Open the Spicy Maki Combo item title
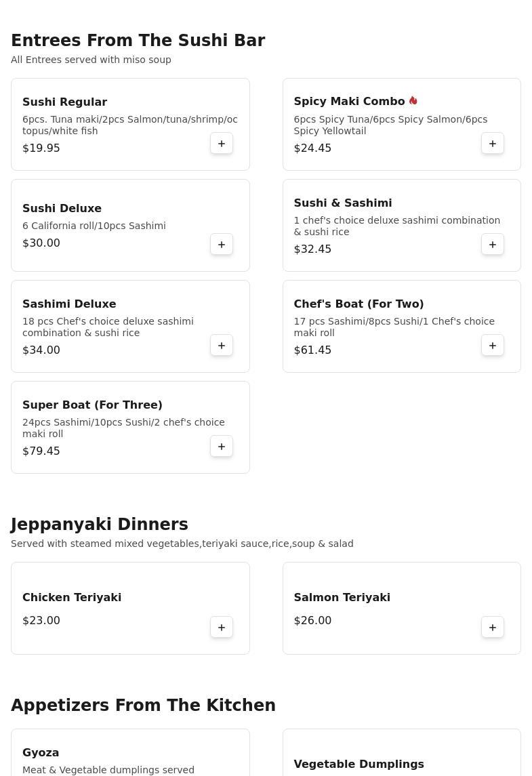 coord(349,101)
